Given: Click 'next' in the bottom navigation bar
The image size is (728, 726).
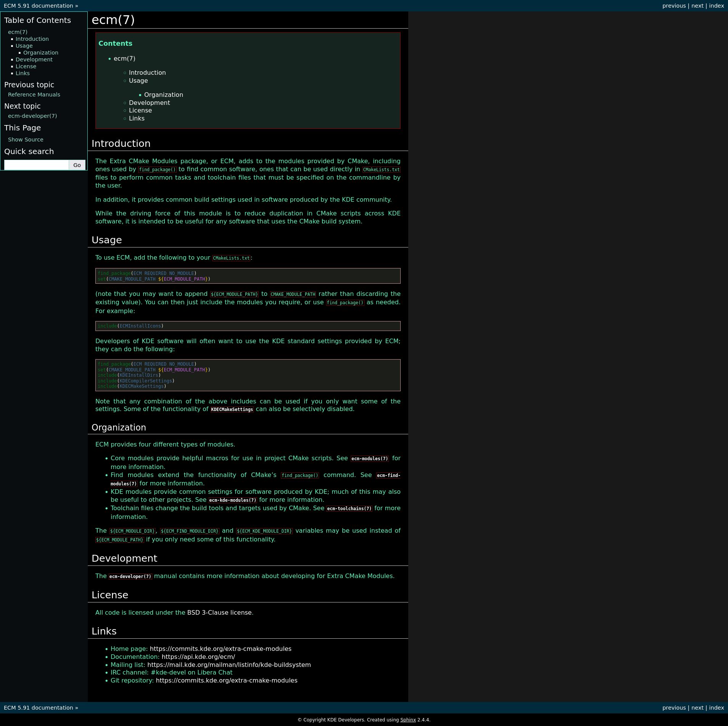Looking at the screenshot, I should [x=697, y=708].
